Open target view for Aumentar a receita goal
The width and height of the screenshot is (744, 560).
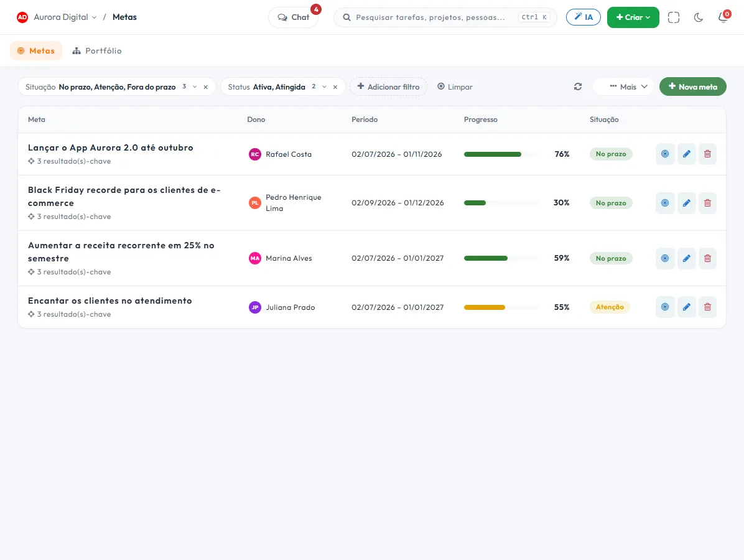pyautogui.click(x=665, y=258)
